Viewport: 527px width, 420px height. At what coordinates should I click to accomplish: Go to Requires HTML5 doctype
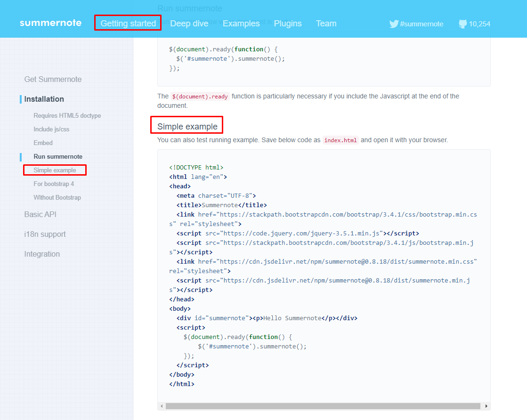coord(67,115)
